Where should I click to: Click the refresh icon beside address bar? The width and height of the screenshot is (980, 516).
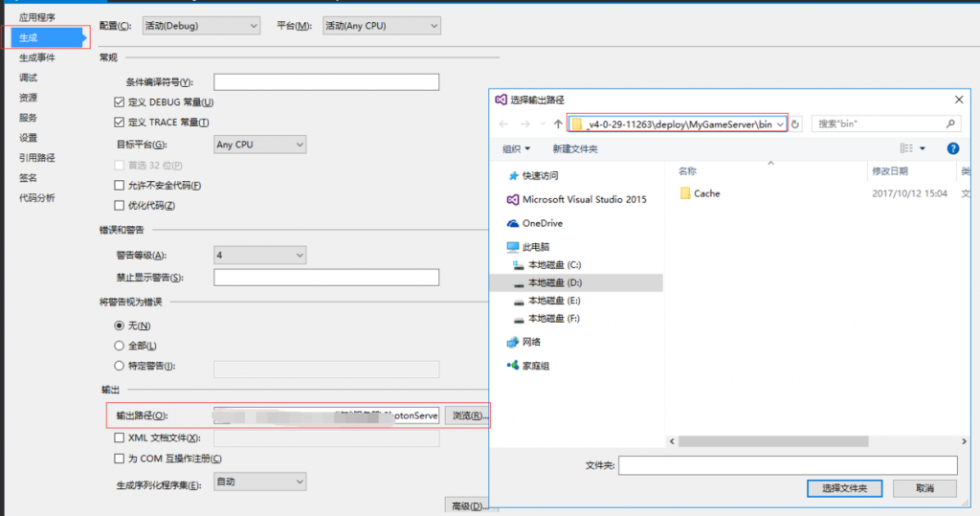tap(795, 124)
